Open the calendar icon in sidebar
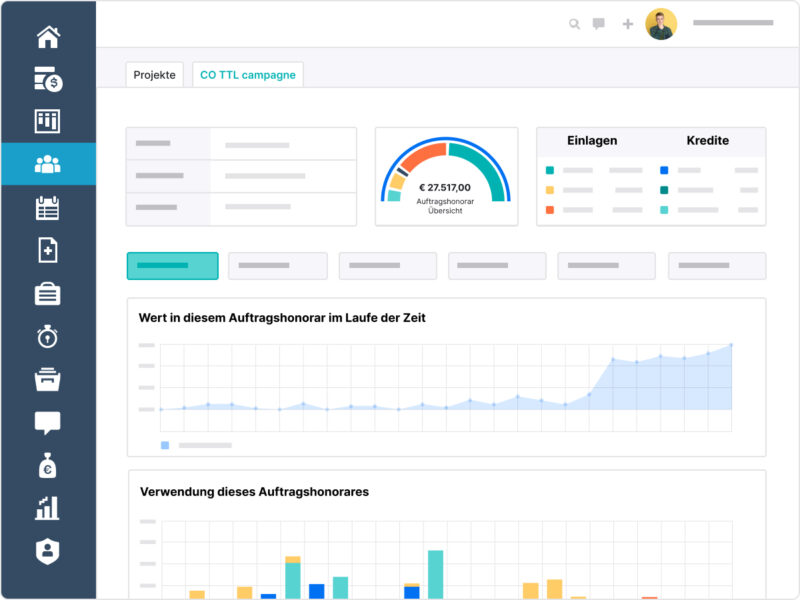The width and height of the screenshot is (800, 600). [45, 207]
